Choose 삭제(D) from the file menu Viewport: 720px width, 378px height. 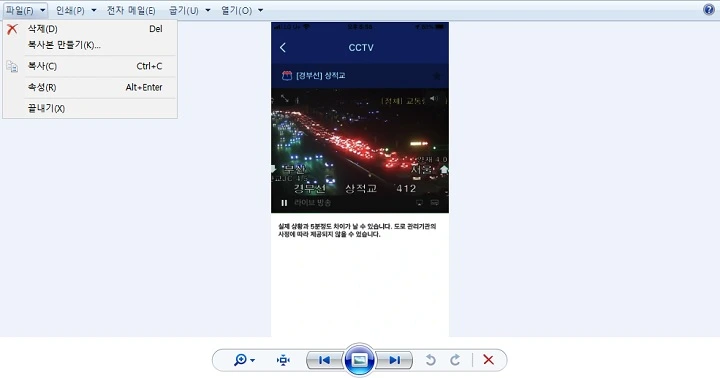pyautogui.click(x=90, y=28)
